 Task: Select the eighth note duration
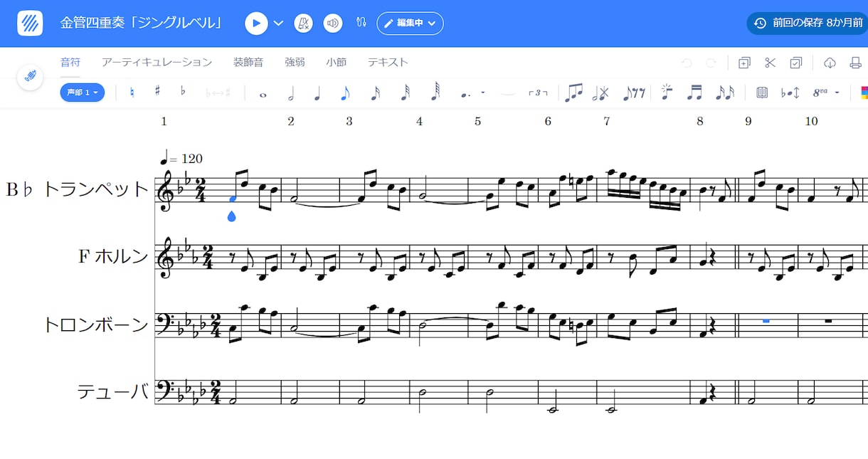345,93
